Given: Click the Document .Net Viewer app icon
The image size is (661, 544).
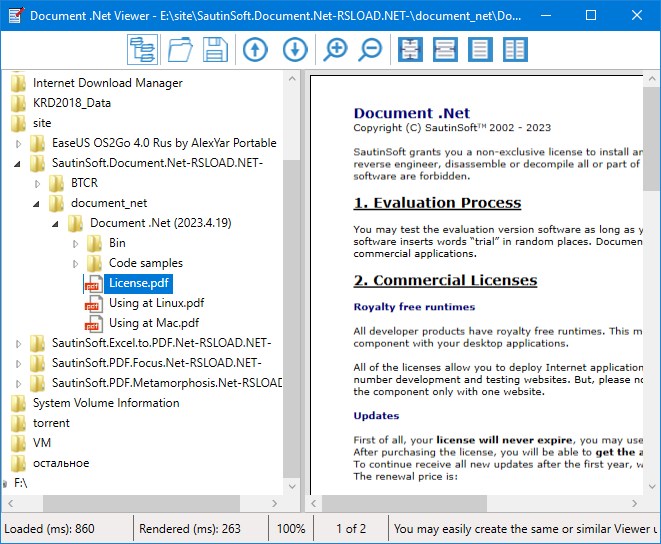Looking at the screenshot, I should pos(16,16).
